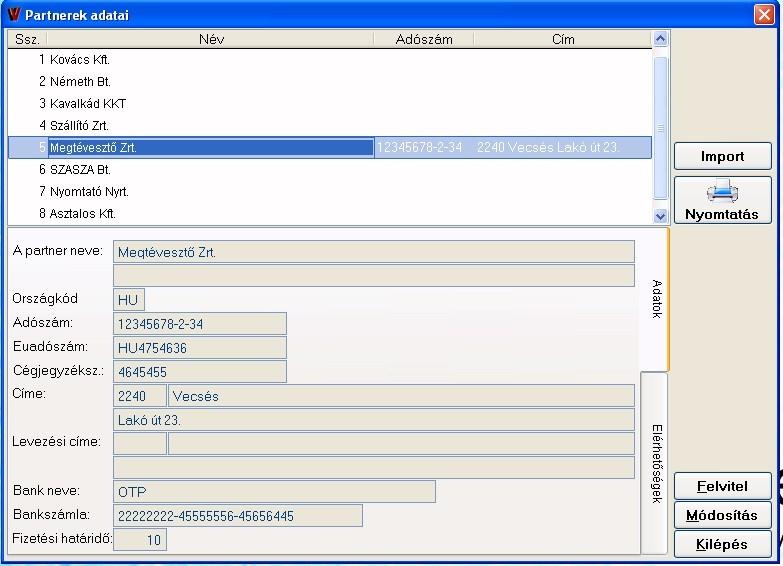783x566 pixels.
Task: Select the Megtévesztő Zrt. list row
Action: (330, 147)
